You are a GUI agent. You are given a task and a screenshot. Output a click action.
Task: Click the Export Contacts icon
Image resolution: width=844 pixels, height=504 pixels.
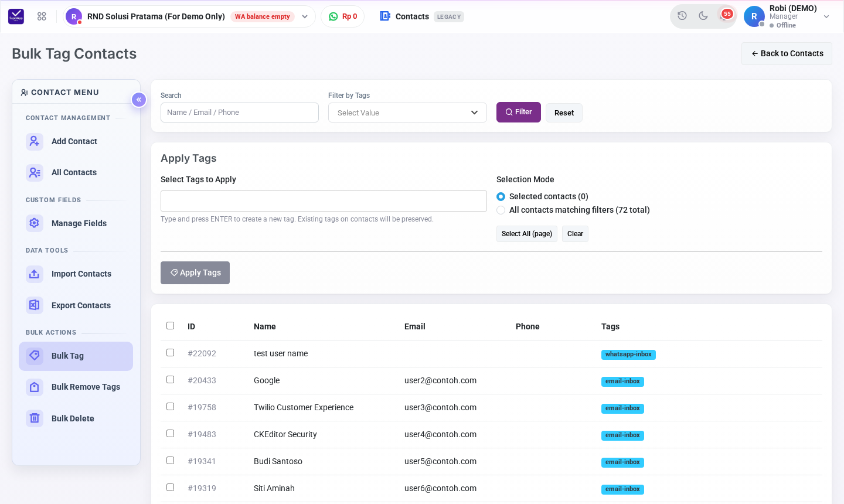tap(35, 305)
